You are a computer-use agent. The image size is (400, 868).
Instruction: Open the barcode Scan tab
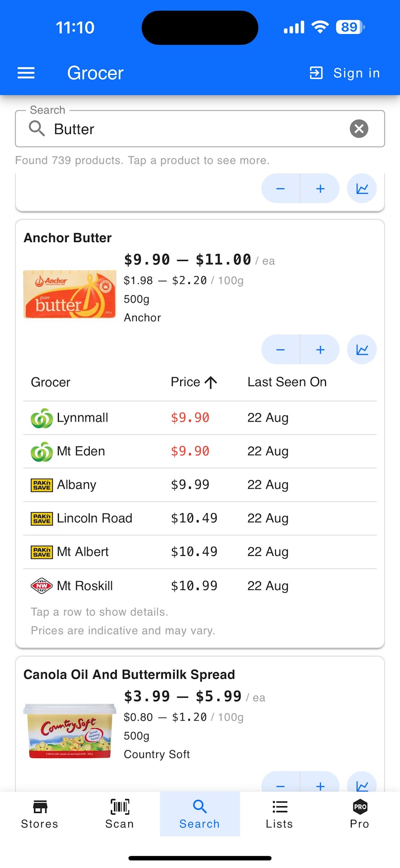click(120, 814)
